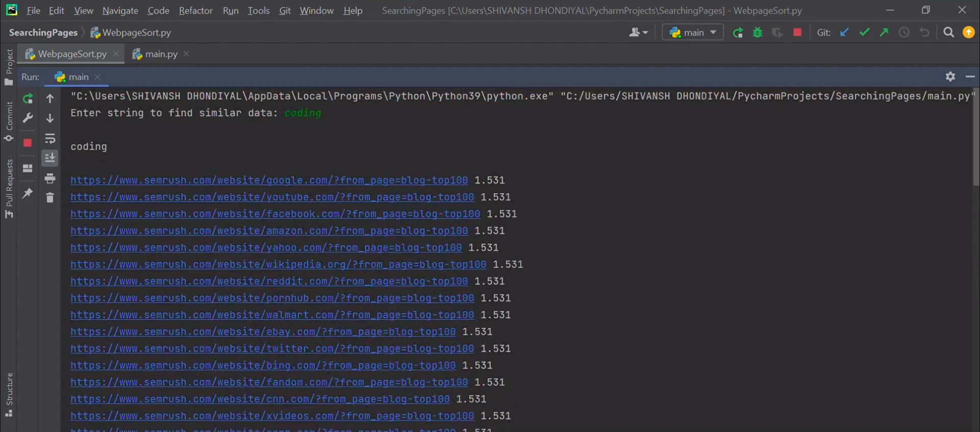The width and height of the screenshot is (980, 432).
Task: Open the google.com semrush link
Action: (x=269, y=181)
